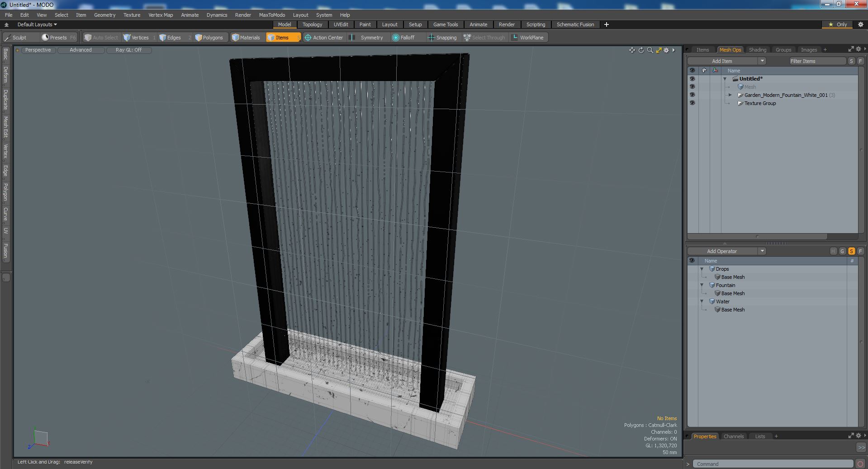The image size is (868, 469).
Task: Open the Vertex Map menu
Action: click(x=161, y=15)
